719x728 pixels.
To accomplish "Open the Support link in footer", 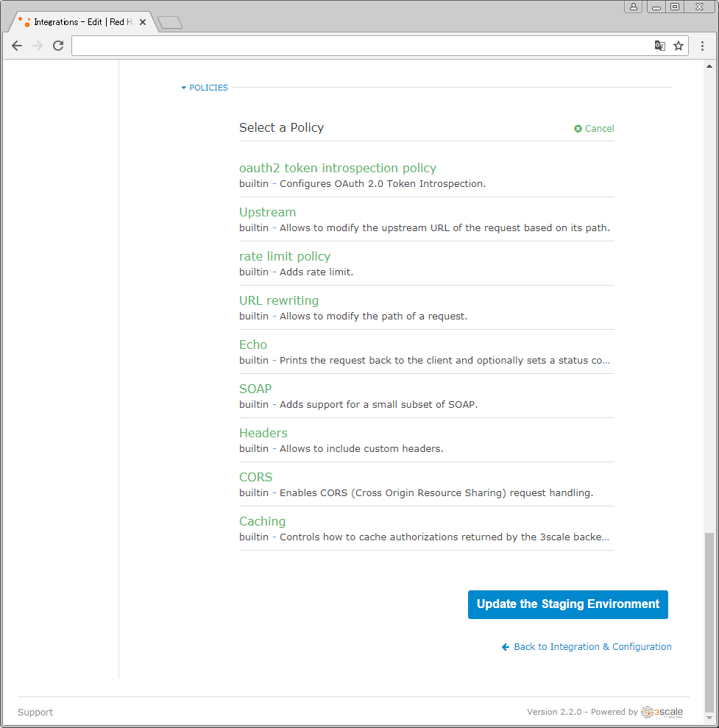I will coord(35,712).
